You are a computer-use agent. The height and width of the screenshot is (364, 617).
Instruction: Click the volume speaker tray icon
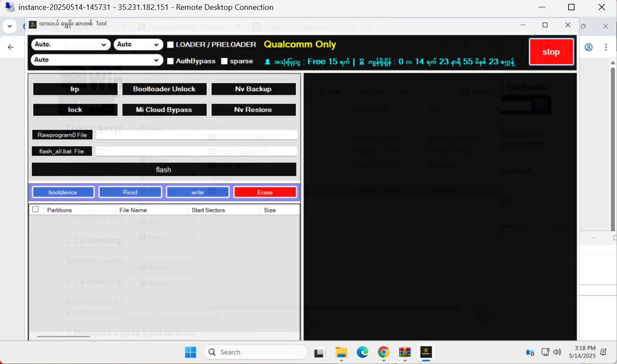coord(557,352)
